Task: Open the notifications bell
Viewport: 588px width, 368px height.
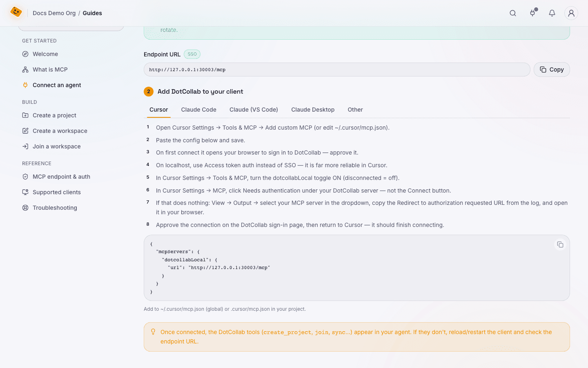Action: [x=552, y=13]
